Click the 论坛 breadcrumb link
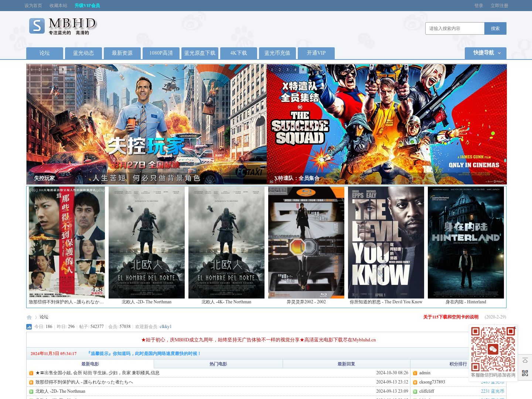The width and height of the screenshot is (532, 399). (x=44, y=317)
